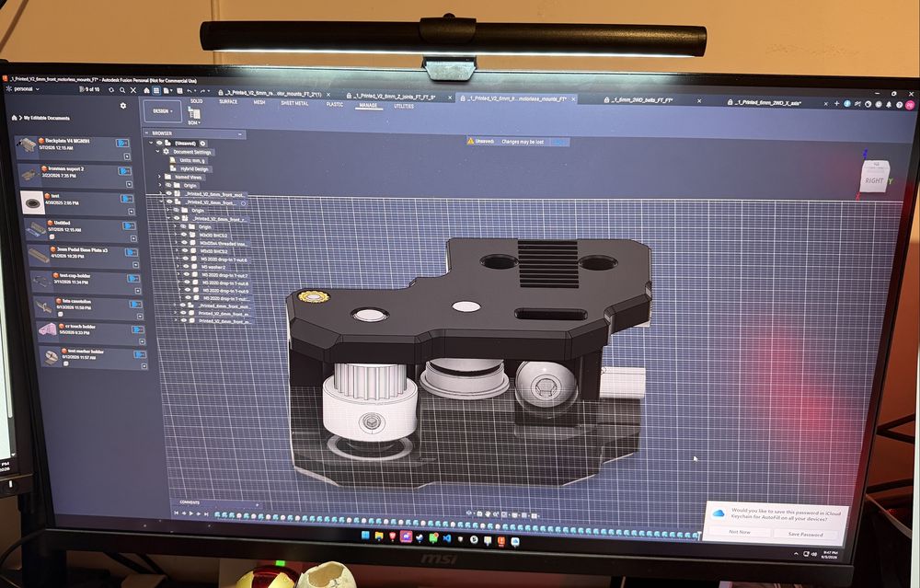Click the Home icon in the top toolbar
920x588 pixels.
click(146, 90)
